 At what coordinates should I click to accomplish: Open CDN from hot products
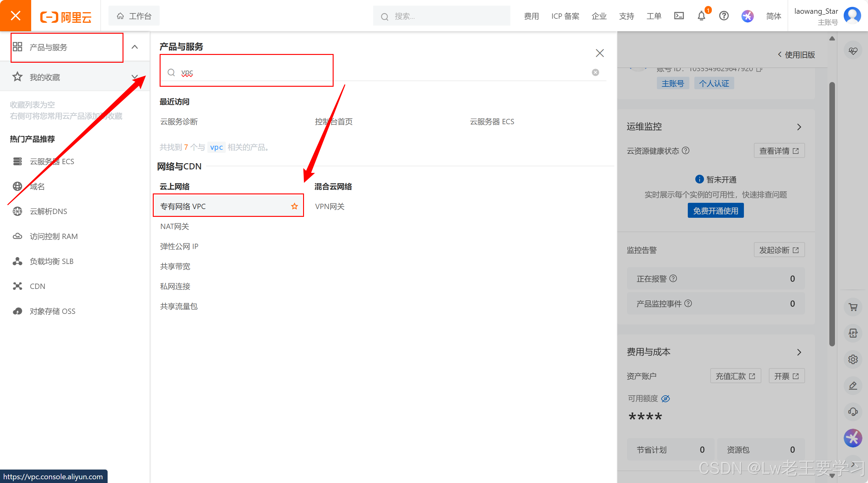tap(37, 286)
